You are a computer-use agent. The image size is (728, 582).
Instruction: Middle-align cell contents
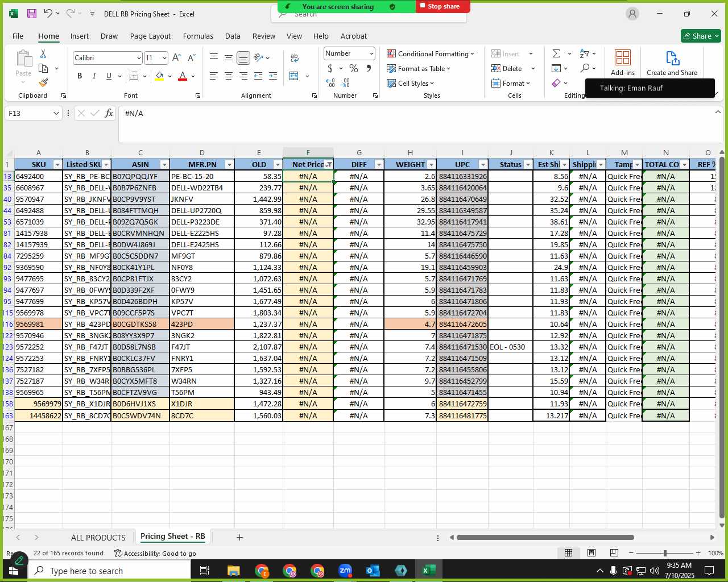pos(229,57)
